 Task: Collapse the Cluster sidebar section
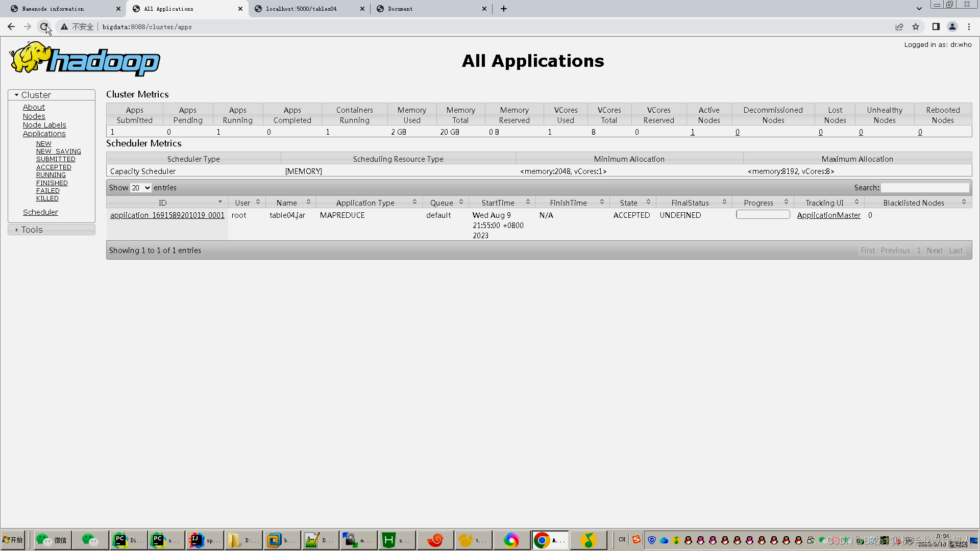click(36, 95)
